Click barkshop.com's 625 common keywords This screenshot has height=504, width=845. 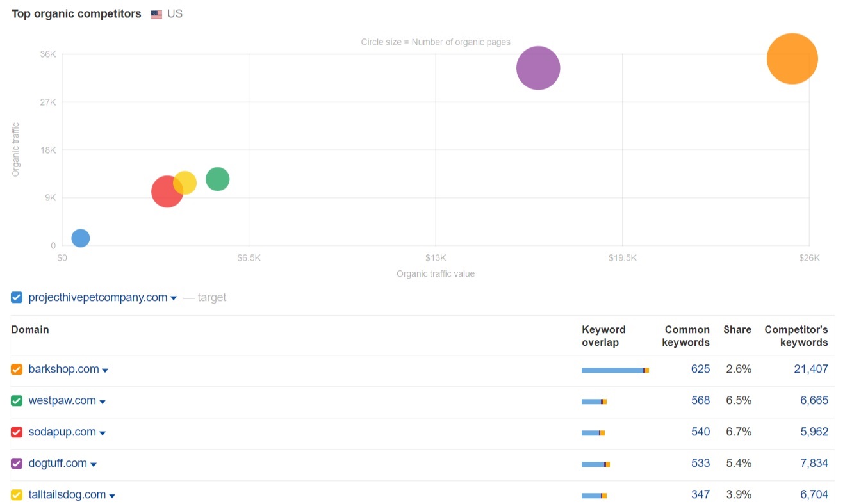pos(700,370)
